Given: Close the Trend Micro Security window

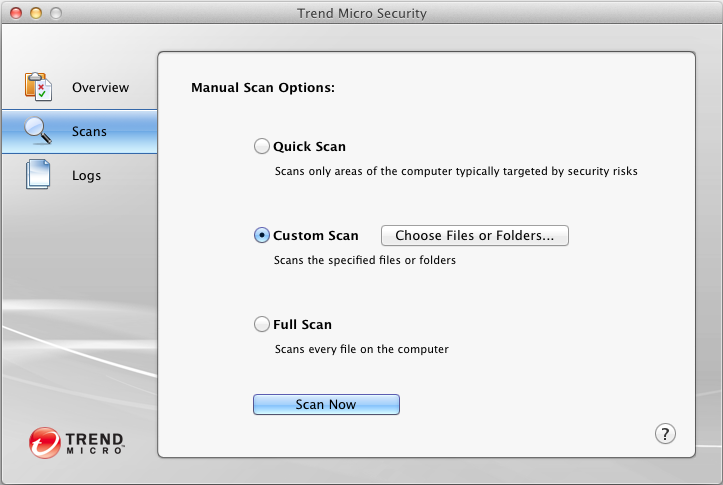Looking at the screenshot, I should (x=17, y=14).
